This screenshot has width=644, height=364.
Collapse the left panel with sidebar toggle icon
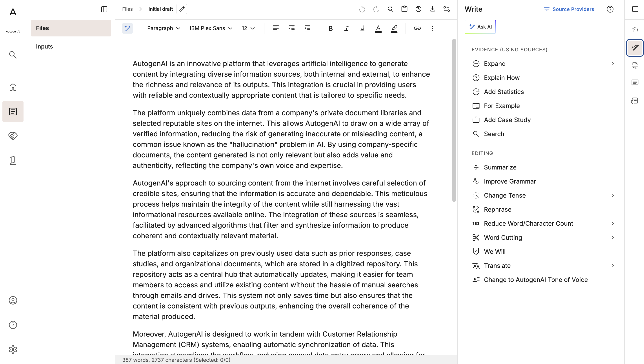pos(104,9)
